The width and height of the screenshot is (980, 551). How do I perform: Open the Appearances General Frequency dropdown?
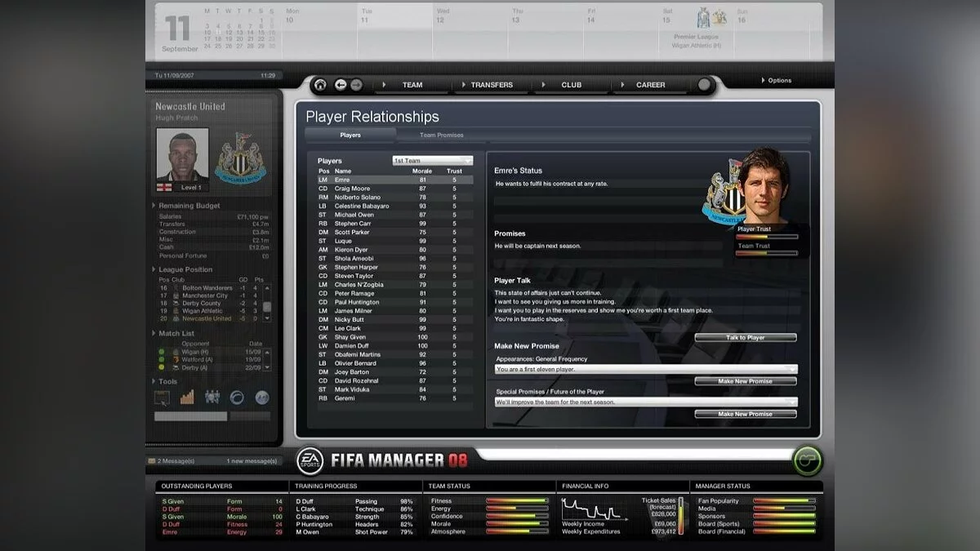tap(646, 369)
